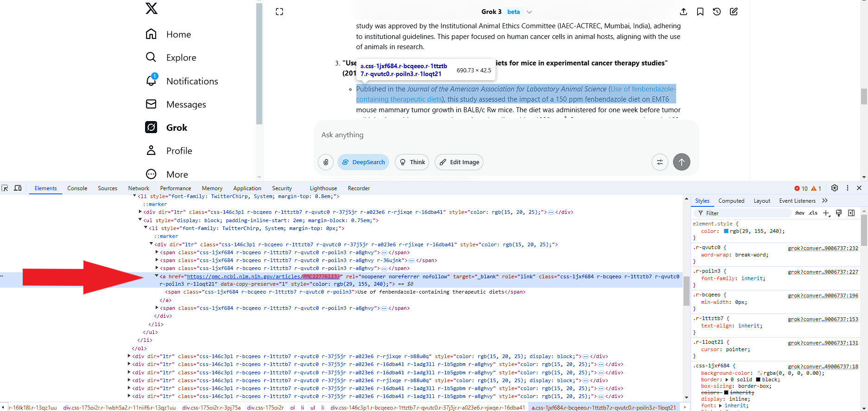Viewport: 868px width, 411px height.
Task: Click blue color swatch in element.style
Action: click(726, 231)
